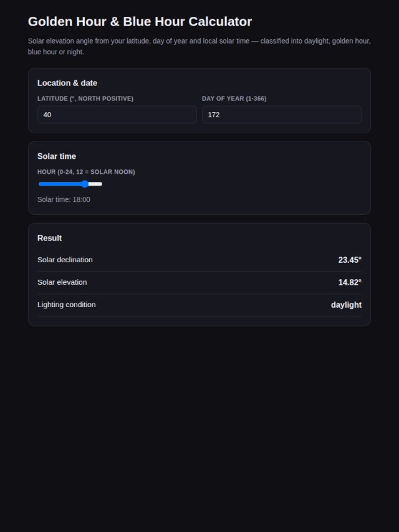This screenshot has width=399, height=532.
Task: Click the 'Solar time' section heading
Action: point(57,156)
